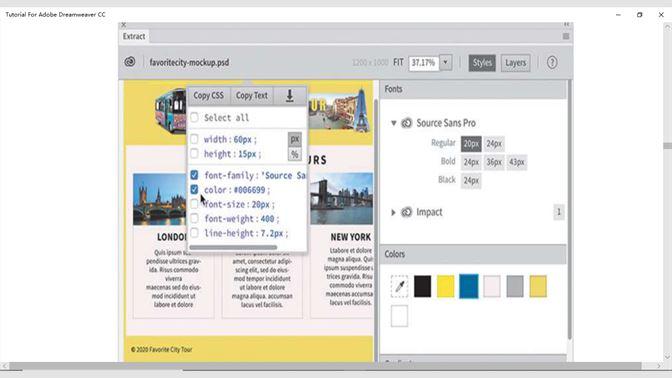Click the New York bridge photo thumbnail

click(342, 199)
